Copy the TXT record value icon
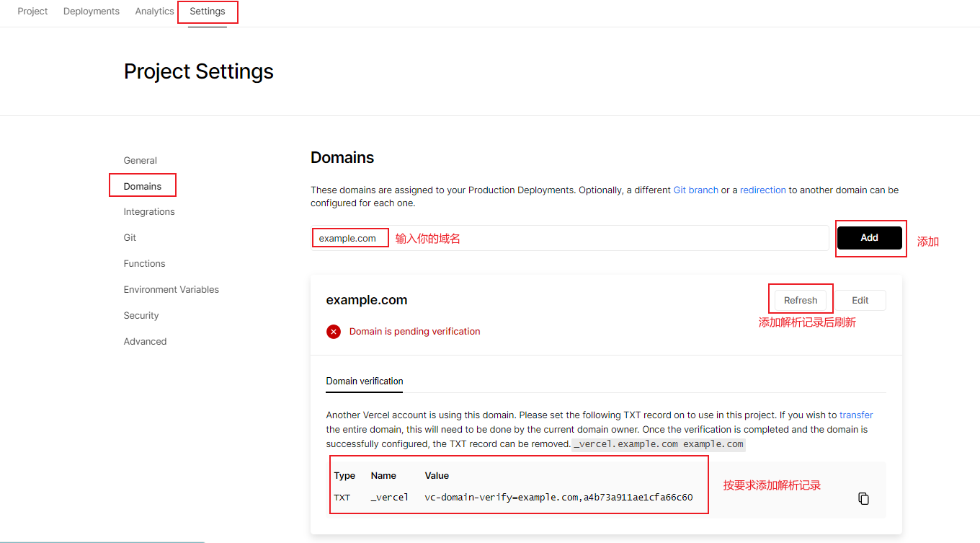 point(863,498)
